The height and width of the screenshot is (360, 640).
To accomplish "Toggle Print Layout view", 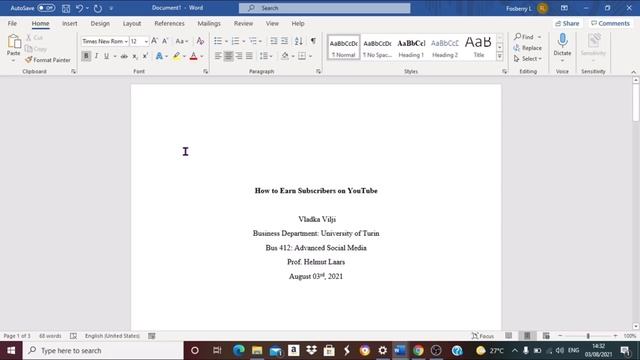I will click(x=527, y=336).
